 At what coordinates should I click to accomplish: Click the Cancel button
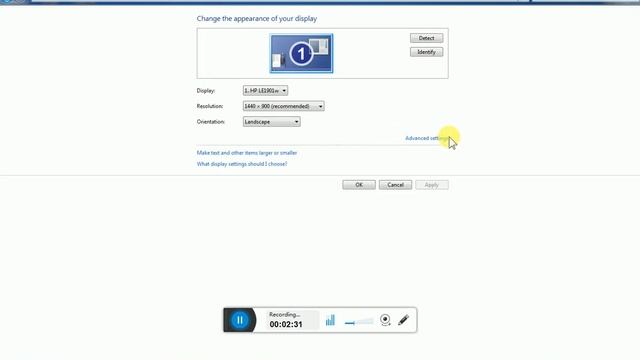click(x=395, y=185)
